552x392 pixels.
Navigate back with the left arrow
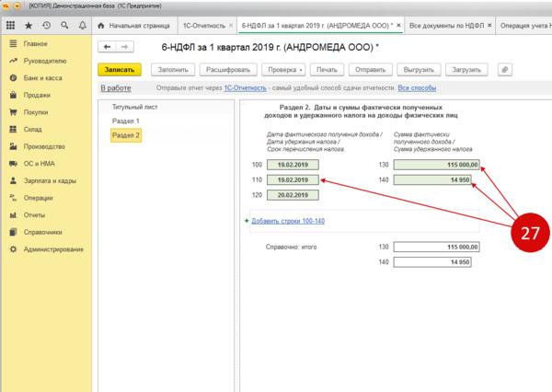click(x=108, y=47)
